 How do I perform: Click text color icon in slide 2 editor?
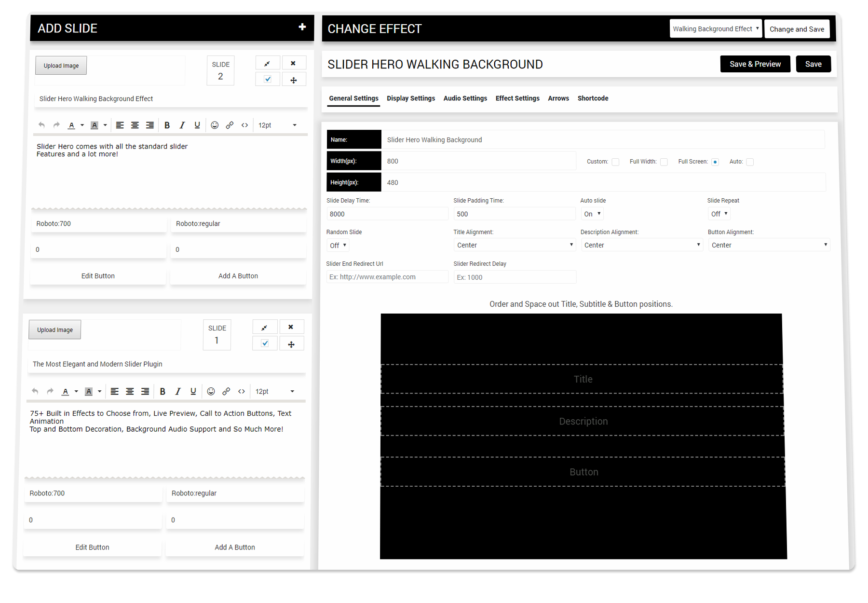point(71,125)
